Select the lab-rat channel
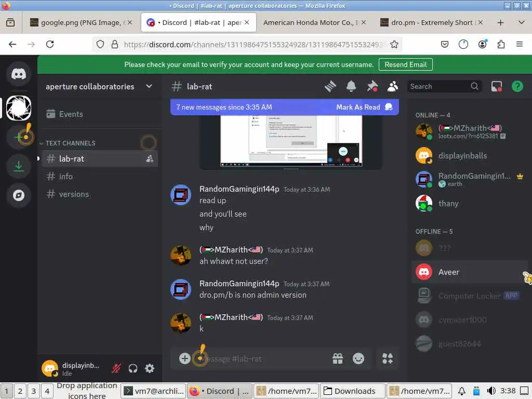The height and width of the screenshot is (399, 532). click(100, 158)
